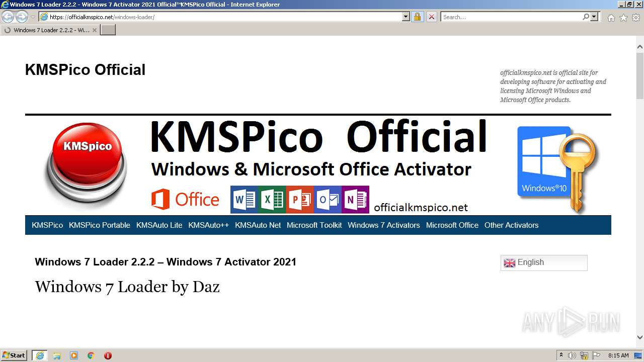This screenshot has height=362, width=644.
Task: Open the Windows Start menu
Action: tap(14, 355)
